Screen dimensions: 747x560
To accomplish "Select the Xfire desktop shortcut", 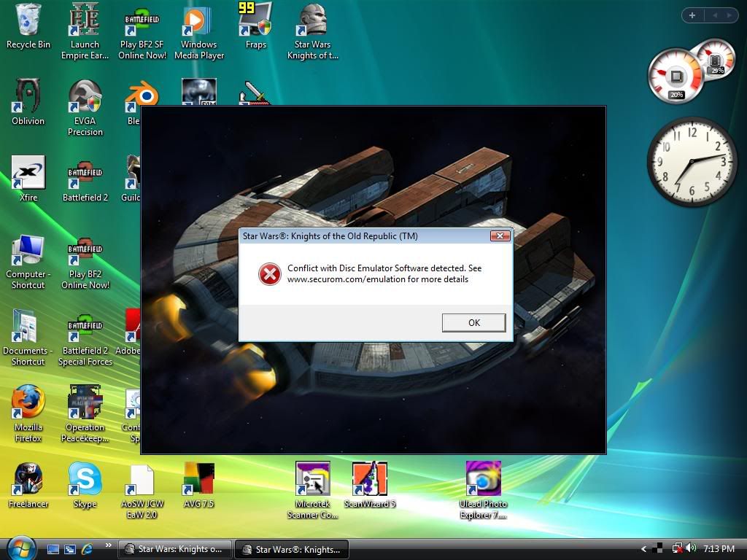I will coord(28,179).
